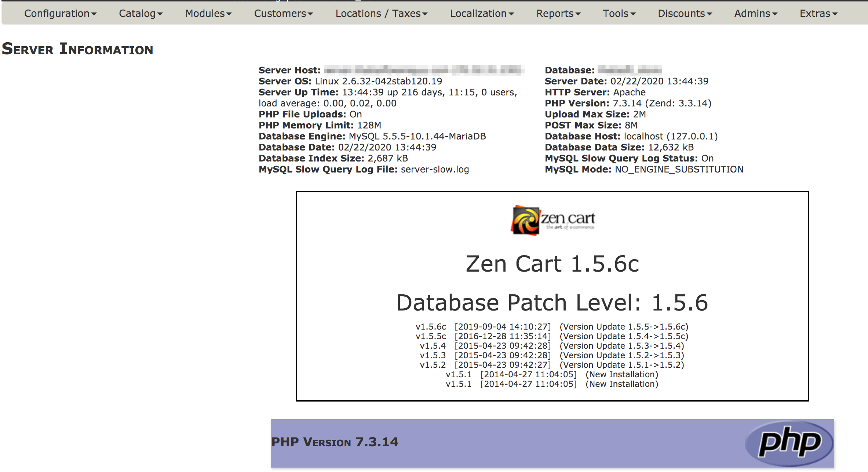The image size is (868, 472).
Task: Click the Database Host localhost line
Action: (631, 136)
